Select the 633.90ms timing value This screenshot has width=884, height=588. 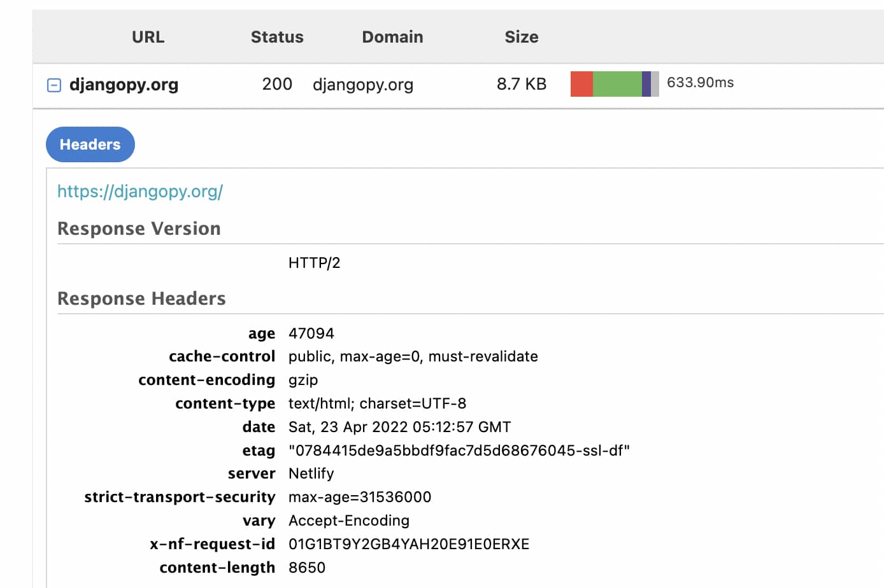click(x=700, y=82)
